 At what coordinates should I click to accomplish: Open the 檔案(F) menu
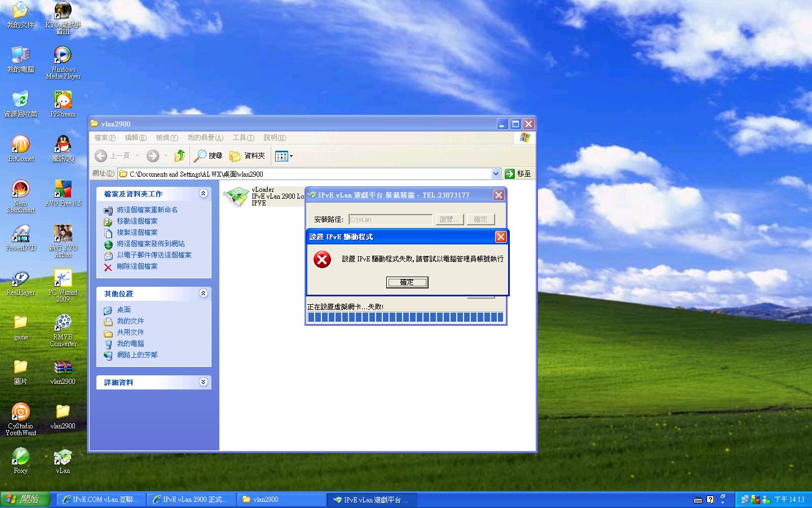click(105, 138)
